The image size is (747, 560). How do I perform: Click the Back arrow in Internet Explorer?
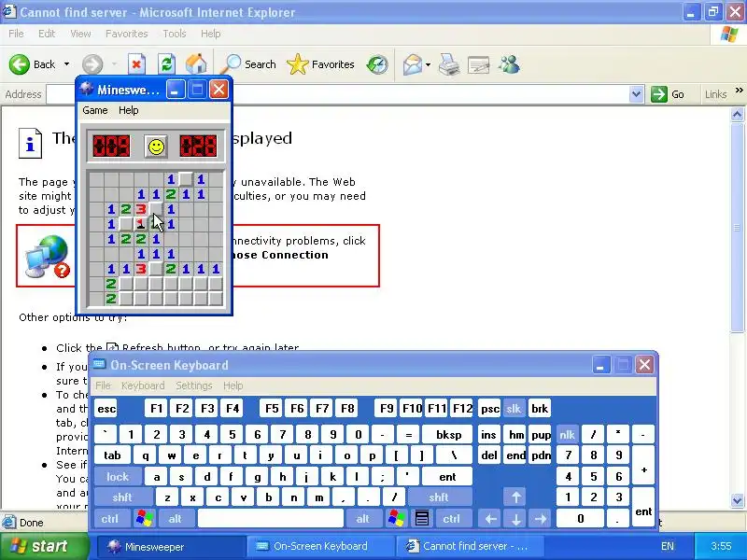(x=20, y=64)
